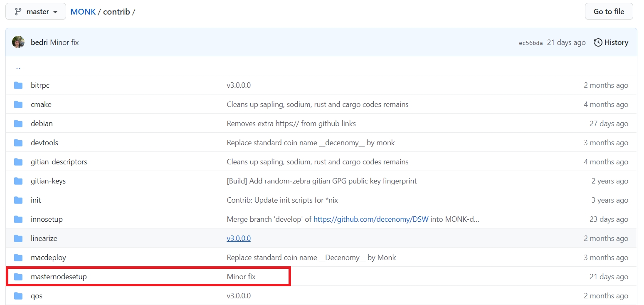Open the bitrpc folder
644x305 pixels.
click(x=40, y=85)
